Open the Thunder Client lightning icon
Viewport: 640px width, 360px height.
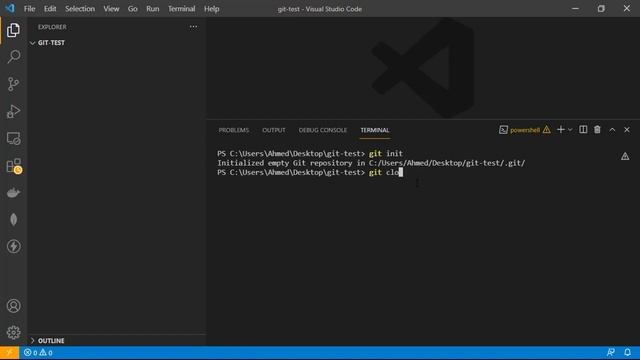pyautogui.click(x=13, y=247)
